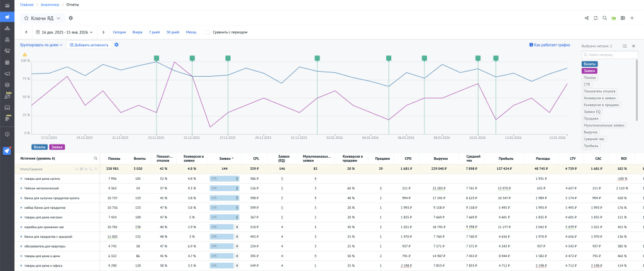644x271 pixels.
Task: Click the green chart view icon
Action: click(x=613, y=18)
